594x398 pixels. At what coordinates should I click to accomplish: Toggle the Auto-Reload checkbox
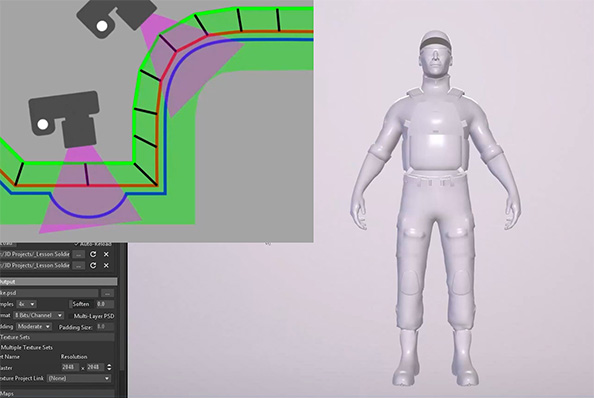(x=77, y=243)
